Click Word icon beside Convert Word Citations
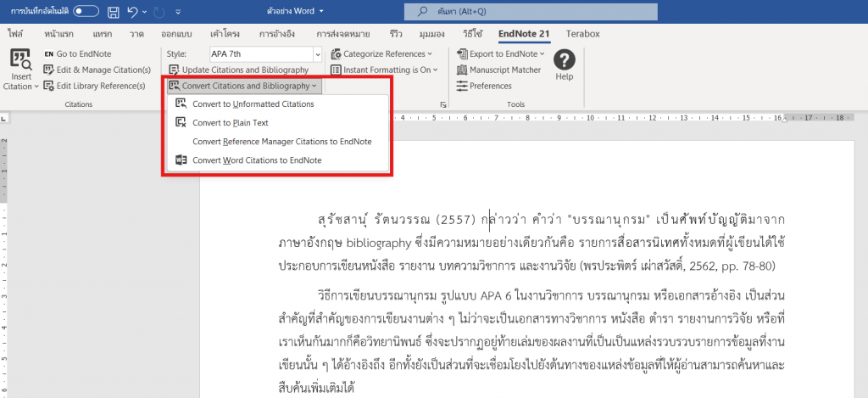 click(x=181, y=160)
